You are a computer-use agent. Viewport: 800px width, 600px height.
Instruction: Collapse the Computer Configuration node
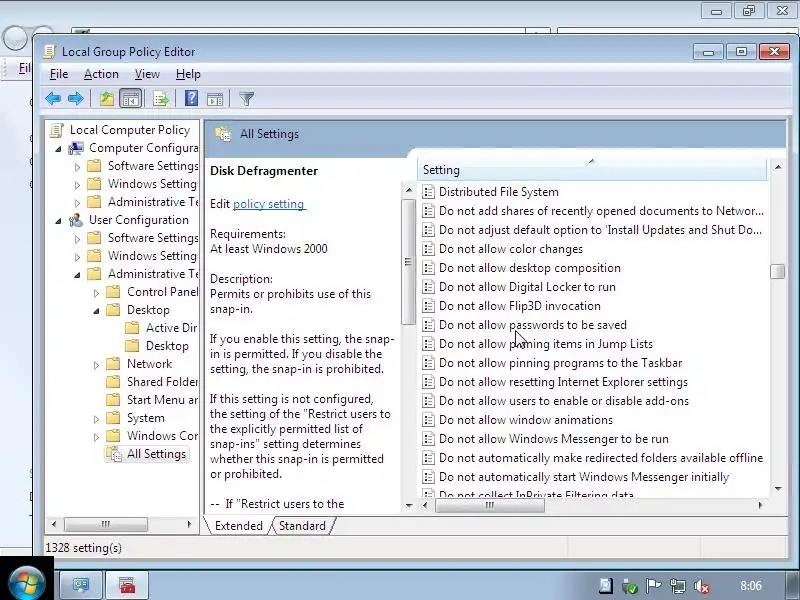pos(58,149)
